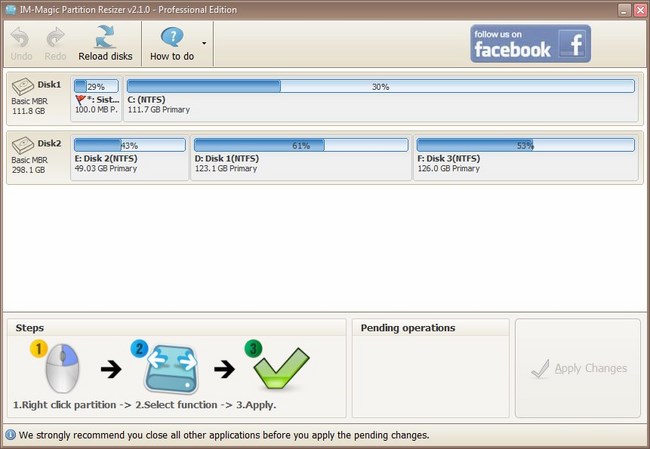Click the Undo arrow icon
The image size is (650, 449).
[20, 38]
